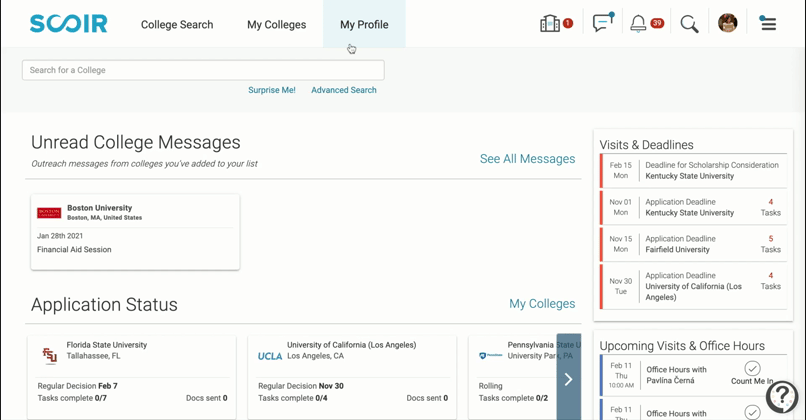Click My Colleges link beside Application Status

click(x=542, y=304)
